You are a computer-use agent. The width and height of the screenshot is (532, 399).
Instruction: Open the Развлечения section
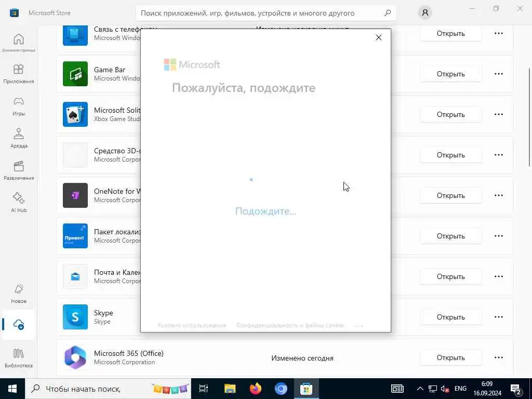(x=19, y=170)
